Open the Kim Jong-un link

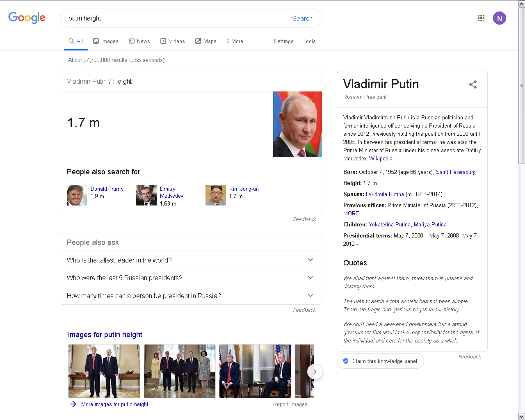coord(244,189)
